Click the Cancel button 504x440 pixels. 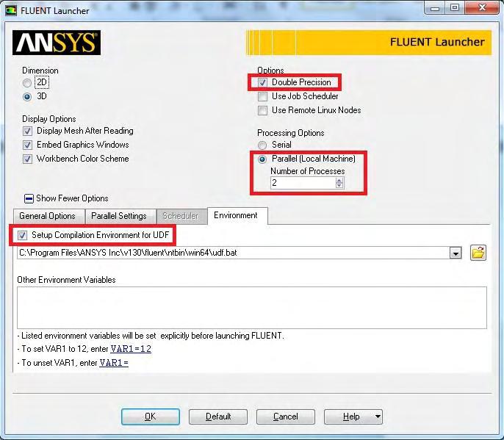(x=285, y=416)
